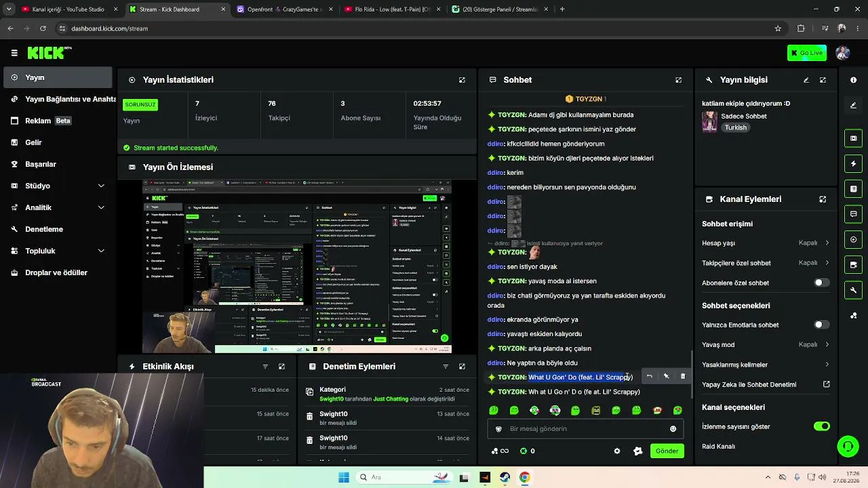Expand the Denetim Eylemleri panel
Image resolution: width=868 pixels, height=488 pixels.
pos(462,367)
